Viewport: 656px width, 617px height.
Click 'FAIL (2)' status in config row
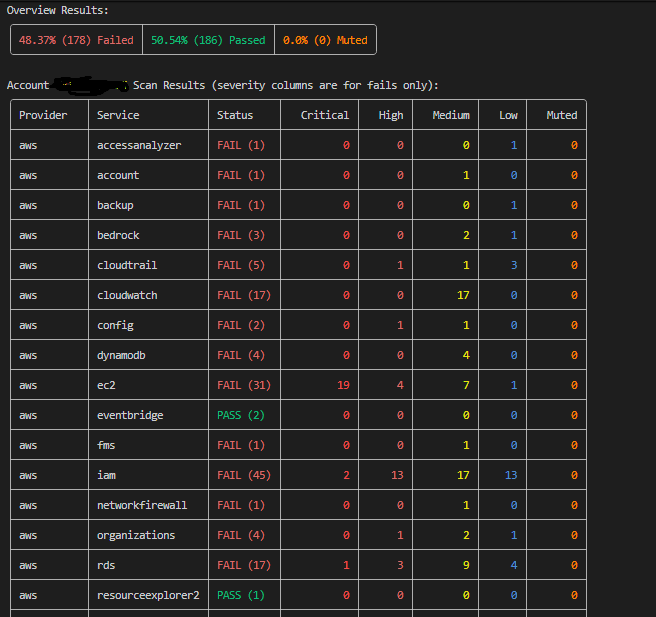tap(241, 325)
